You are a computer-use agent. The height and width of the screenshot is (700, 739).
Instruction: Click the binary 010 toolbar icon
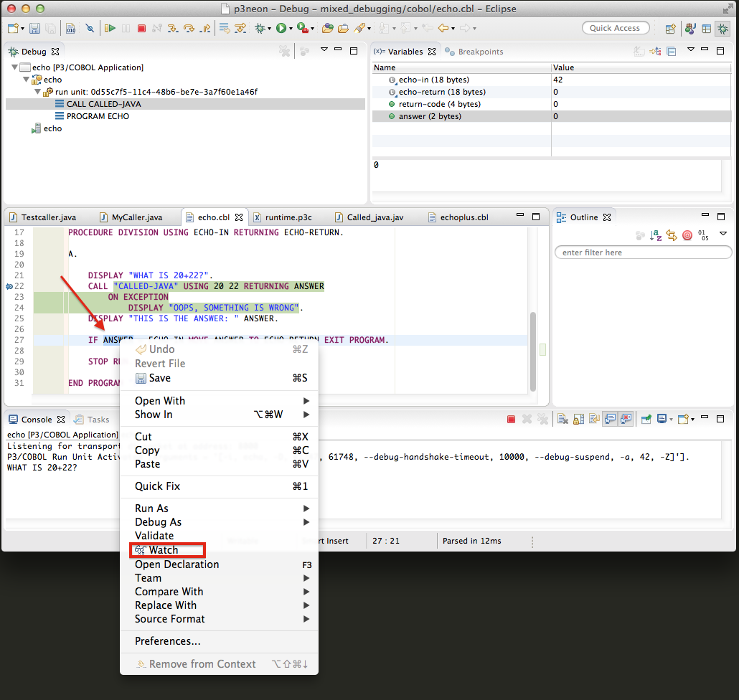(70, 28)
